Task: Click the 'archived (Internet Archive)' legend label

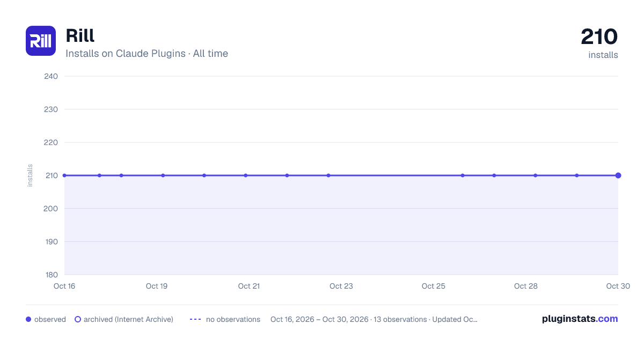Action: pyautogui.click(x=128, y=319)
